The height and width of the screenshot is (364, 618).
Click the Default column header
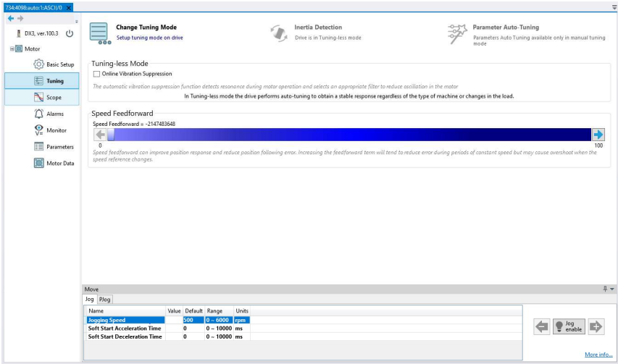click(x=193, y=311)
